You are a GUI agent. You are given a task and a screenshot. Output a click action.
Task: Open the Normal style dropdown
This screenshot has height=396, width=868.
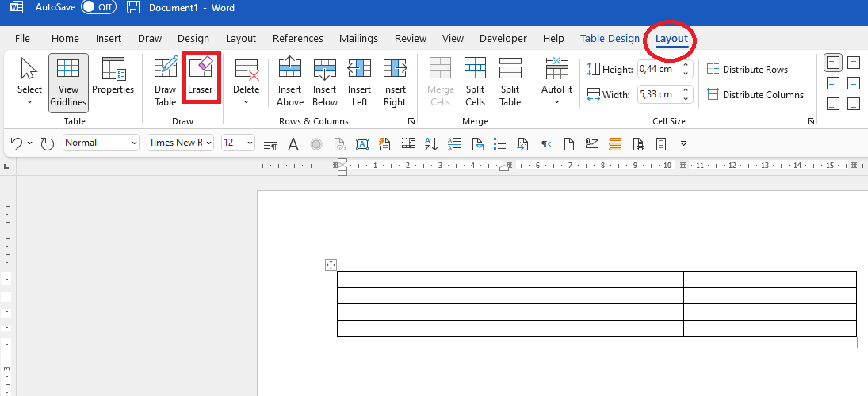coord(101,143)
